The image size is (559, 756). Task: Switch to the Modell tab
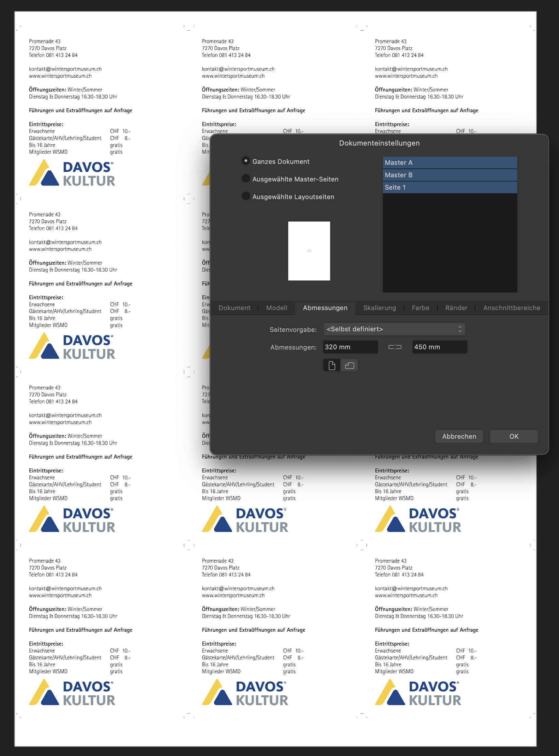277,308
